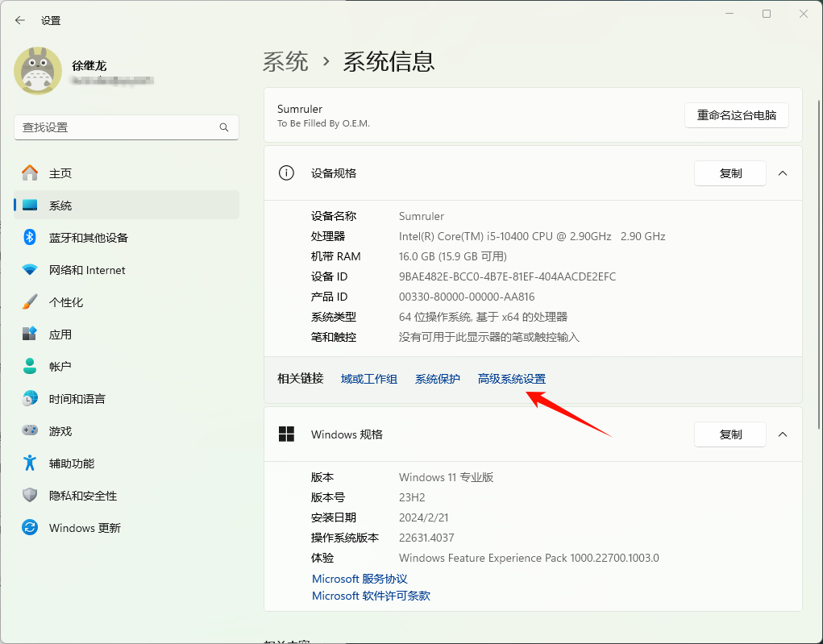Focus the 查找设置 search box
823x644 pixels.
click(x=126, y=127)
